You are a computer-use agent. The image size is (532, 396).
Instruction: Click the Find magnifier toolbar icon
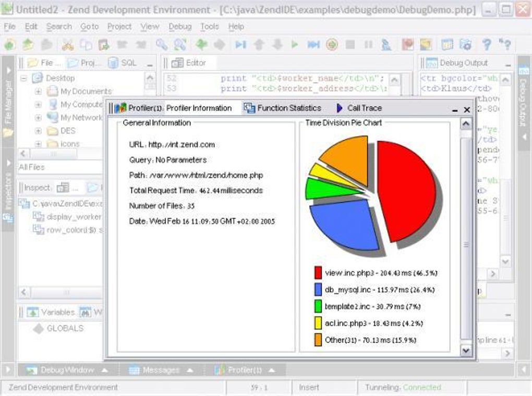coord(162,44)
